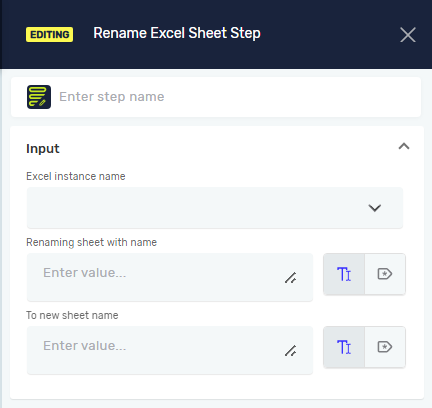Switch To new sheet name to variable mode

click(385, 347)
